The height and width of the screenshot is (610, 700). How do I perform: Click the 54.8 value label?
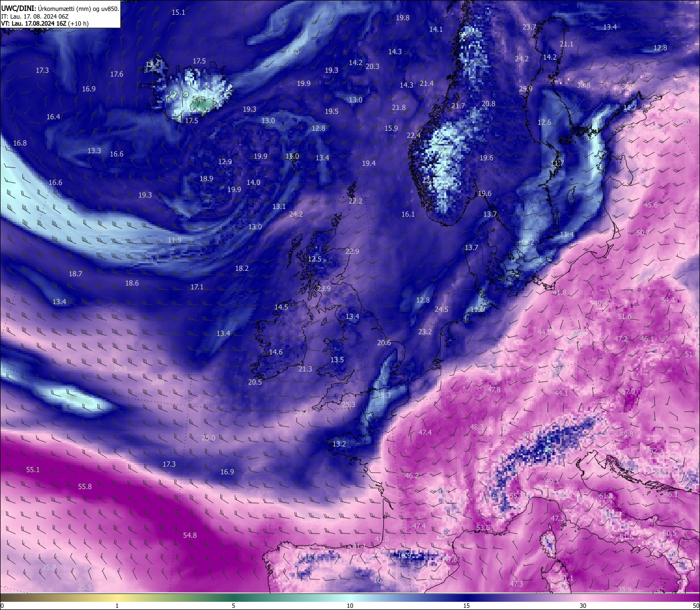[x=190, y=535]
